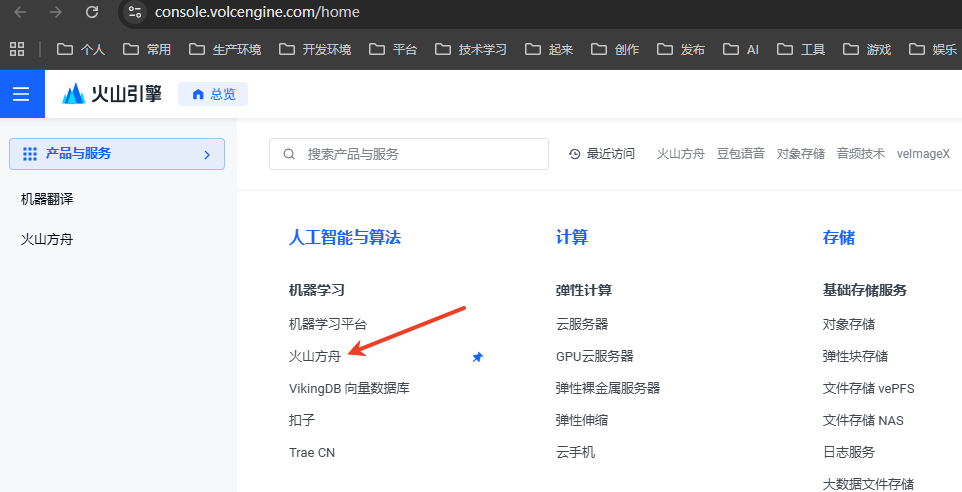Open the 开发环境 bookmark folder
Viewport: 962px width, 492px height.
coord(315,49)
